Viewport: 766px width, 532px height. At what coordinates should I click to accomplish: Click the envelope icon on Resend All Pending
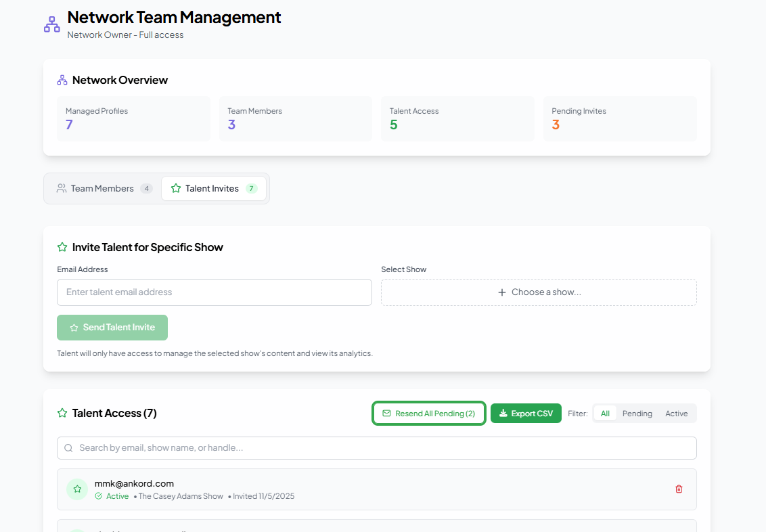[x=387, y=413]
